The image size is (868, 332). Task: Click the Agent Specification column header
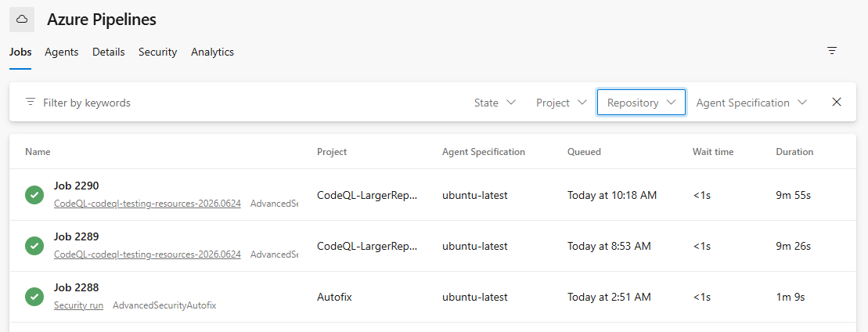(x=483, y=151)
